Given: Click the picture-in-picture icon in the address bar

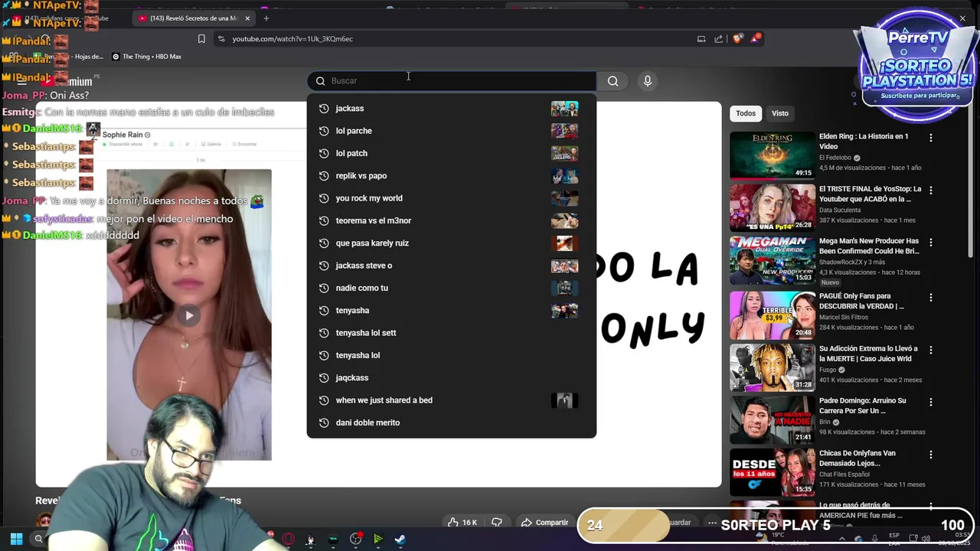Looking at the screenshot, I should 701,39.
